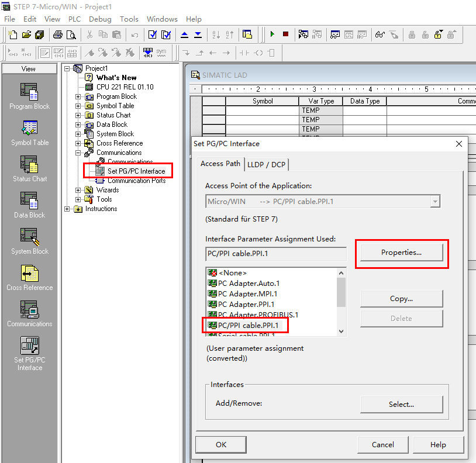Image resolution: width=476 pixels, height=463 pixels.
Task: Select the Access Path tab
Action: 220,164
